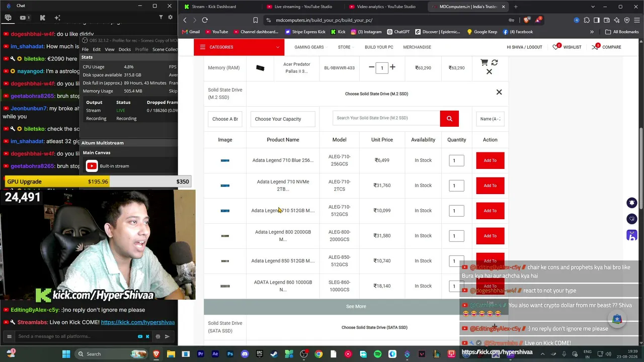Add Adata Legend 800 2000GB
The image size is (644, 362).
(x=490, y=236)
